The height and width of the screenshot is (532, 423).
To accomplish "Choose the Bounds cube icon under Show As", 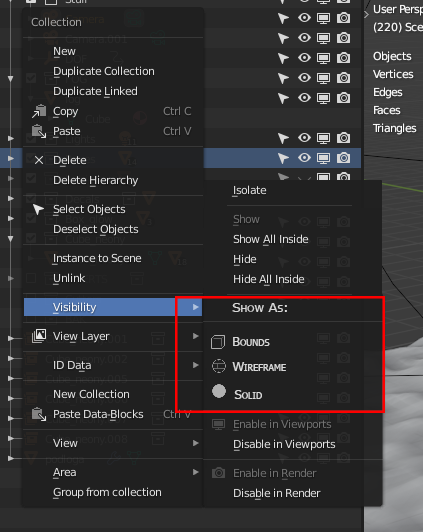I will 218,342.
